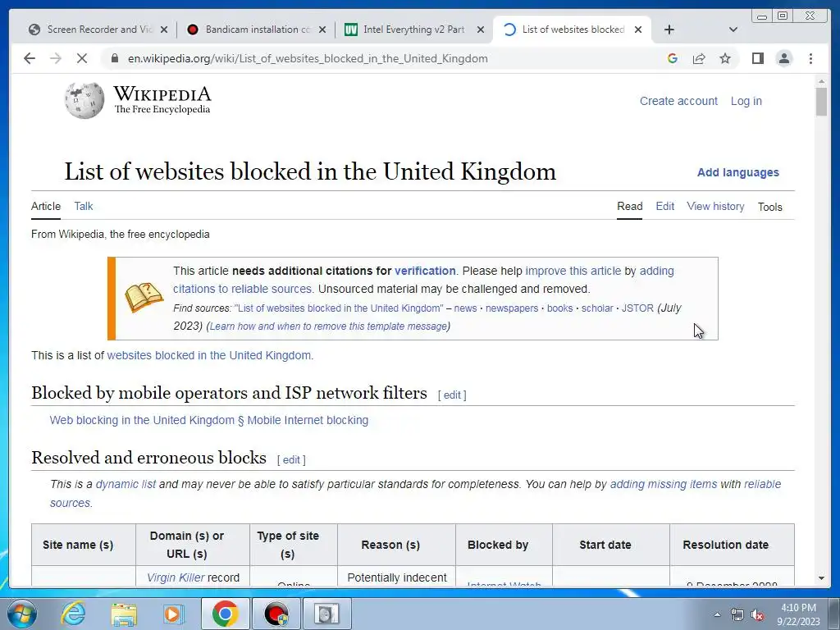The height and width of the screenshot is (630, 840).
Task: Open a new tab with plus button
Action: coord(669,30)
